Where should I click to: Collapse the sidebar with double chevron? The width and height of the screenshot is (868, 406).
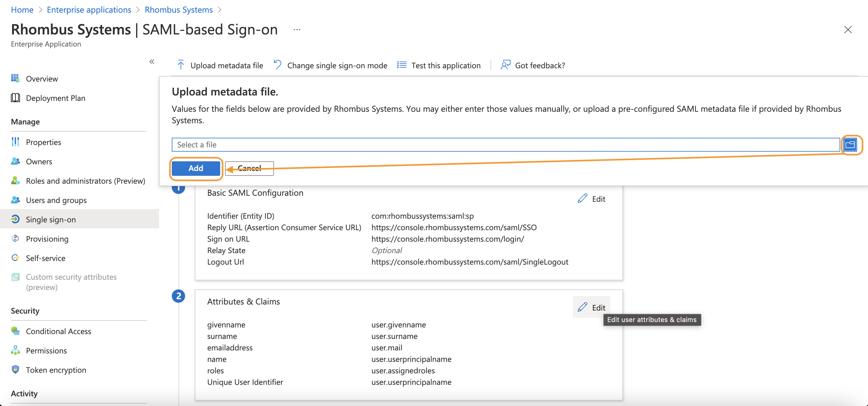152,62
